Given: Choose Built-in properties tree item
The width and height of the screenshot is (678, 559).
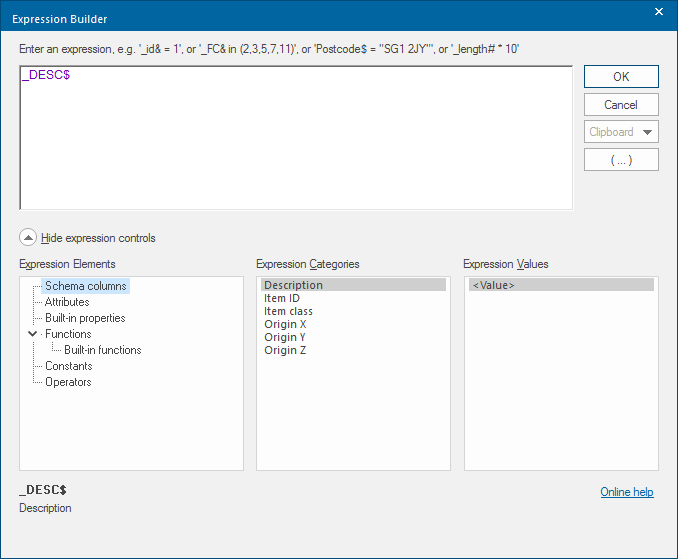Looking at the screenshot, I should coord(85,318).
